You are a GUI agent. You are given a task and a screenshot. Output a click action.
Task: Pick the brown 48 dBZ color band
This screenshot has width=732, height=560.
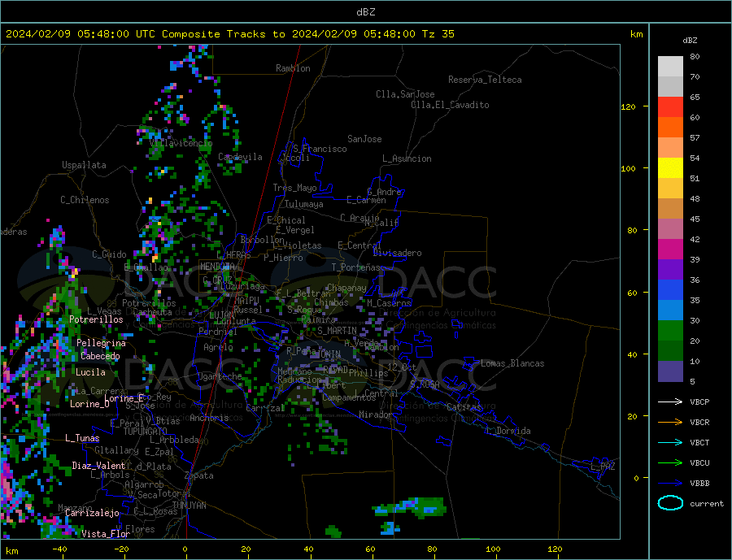(x=670, y=209)
